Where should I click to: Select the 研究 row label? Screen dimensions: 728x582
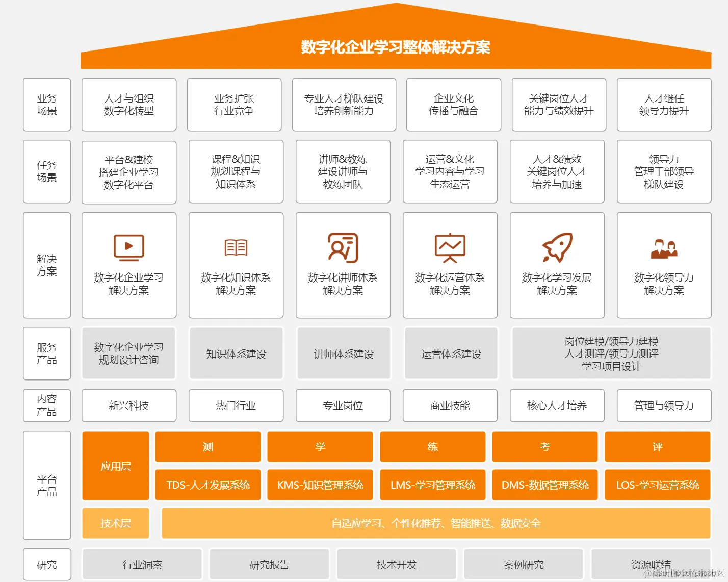tap(47, 565)
